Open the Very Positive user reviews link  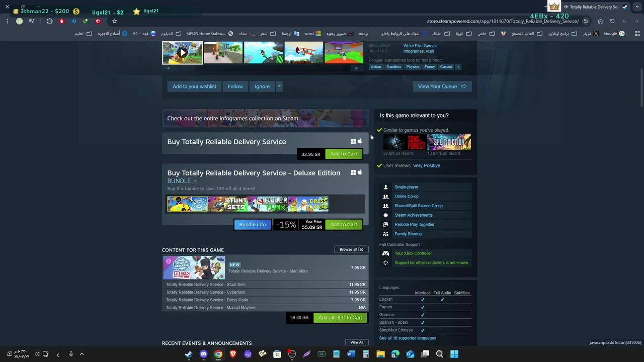(426, 166)
